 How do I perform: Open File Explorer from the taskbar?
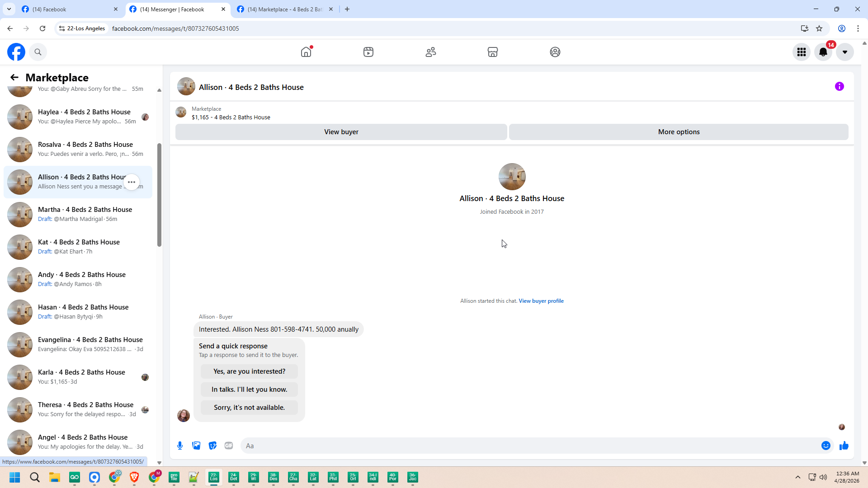(55, 477)
